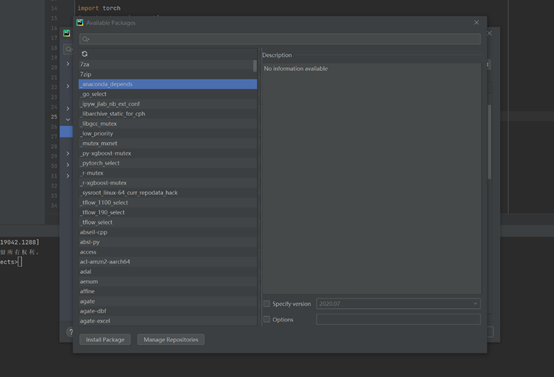
Task: Close the Available Packages dialog
Action: tap(476, 23)
